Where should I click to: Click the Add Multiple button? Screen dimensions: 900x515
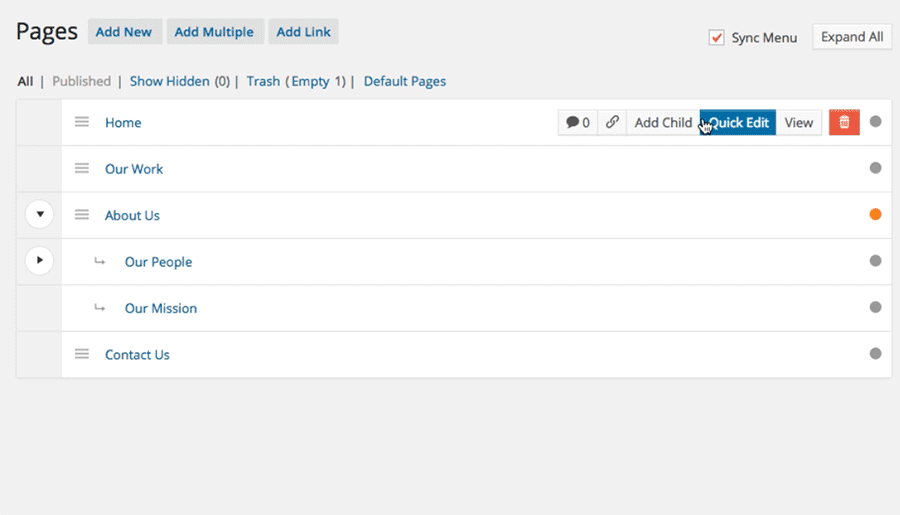click(214, 32)
